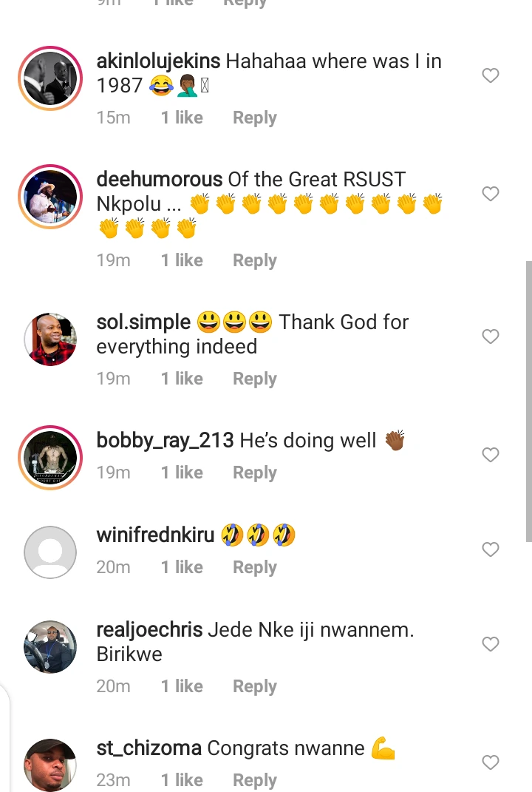
Task: Open akinlolujekins' profile picture
Action: pos(50,78)
